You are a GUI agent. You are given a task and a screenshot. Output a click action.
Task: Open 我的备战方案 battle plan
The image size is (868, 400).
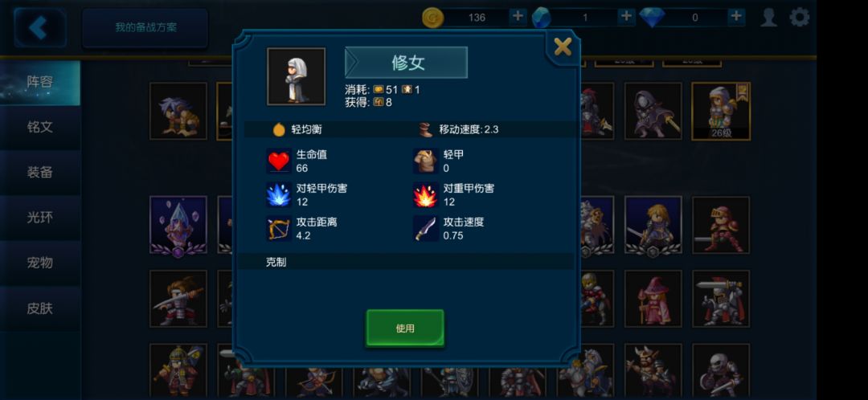pyautogui.click(x=145, y=27)
